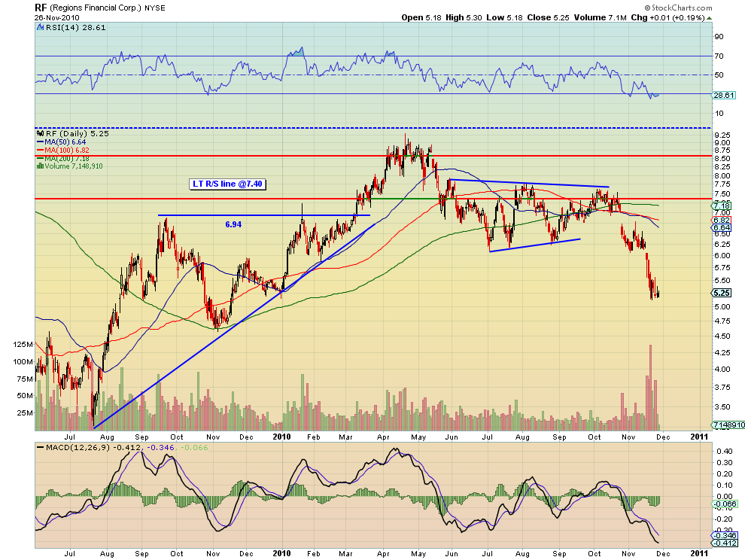Viewport: 745px width, 560px height.
Task: Click the Open 5.18 value
Action: click(421, 17)
